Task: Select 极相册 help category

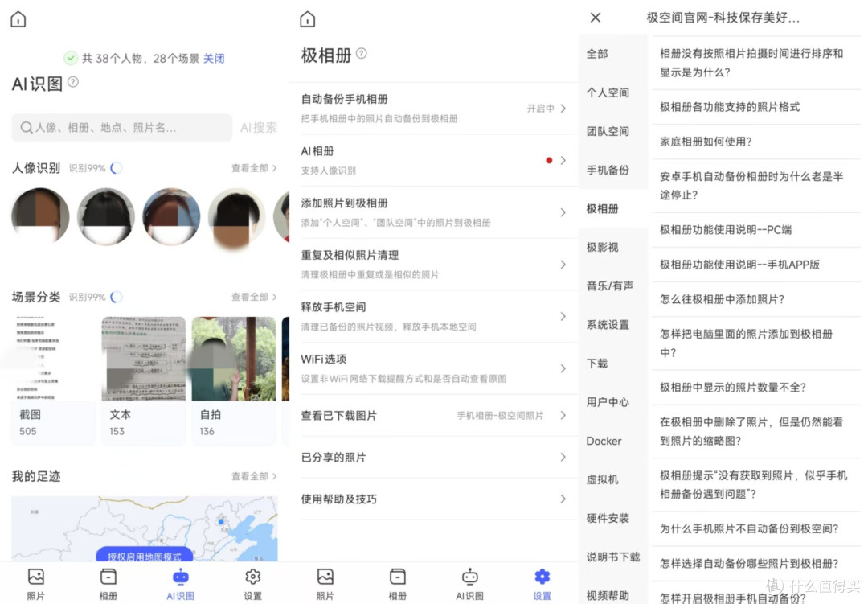Action: pos(602,209)
